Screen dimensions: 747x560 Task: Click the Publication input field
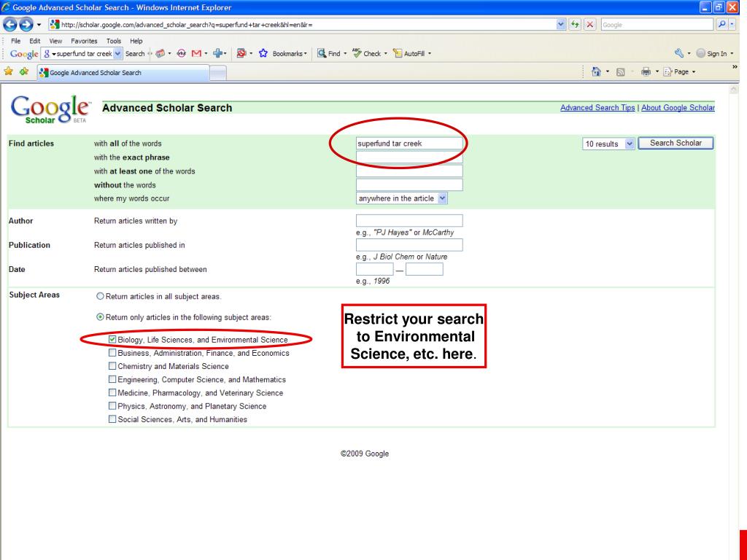(409, 245)
